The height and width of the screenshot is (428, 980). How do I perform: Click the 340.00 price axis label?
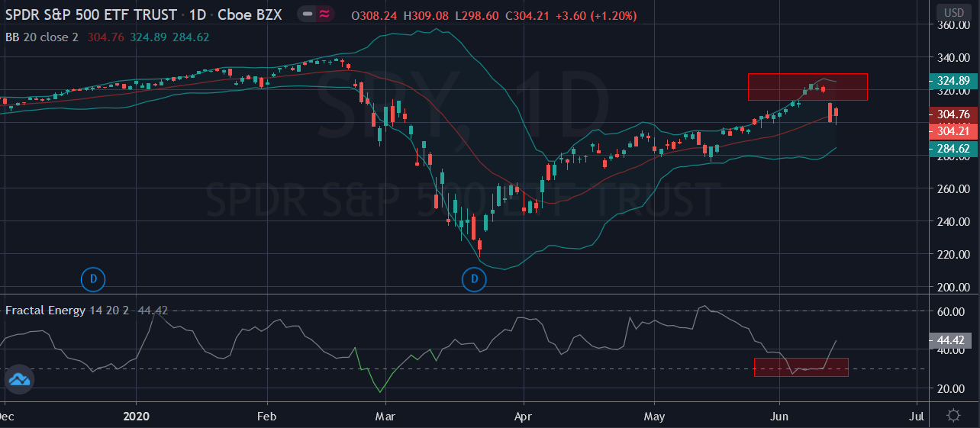[953, 58]
